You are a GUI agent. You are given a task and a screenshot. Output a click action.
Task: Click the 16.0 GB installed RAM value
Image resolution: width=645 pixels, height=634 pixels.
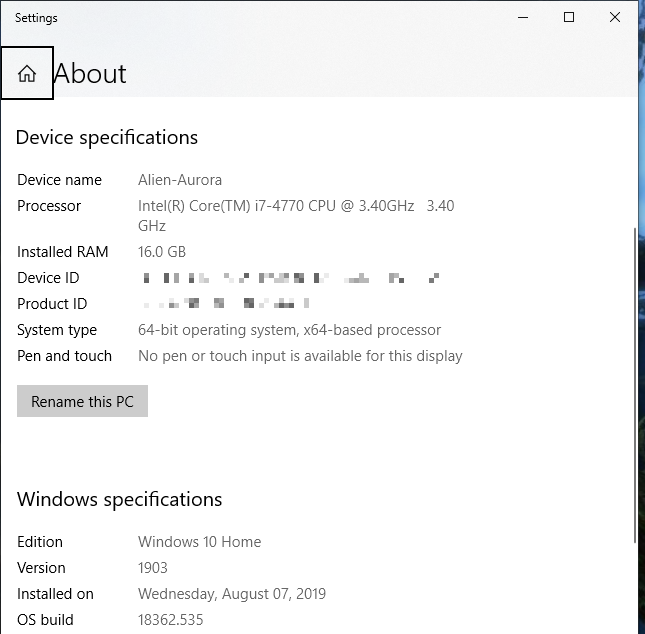tap(162, 252)
